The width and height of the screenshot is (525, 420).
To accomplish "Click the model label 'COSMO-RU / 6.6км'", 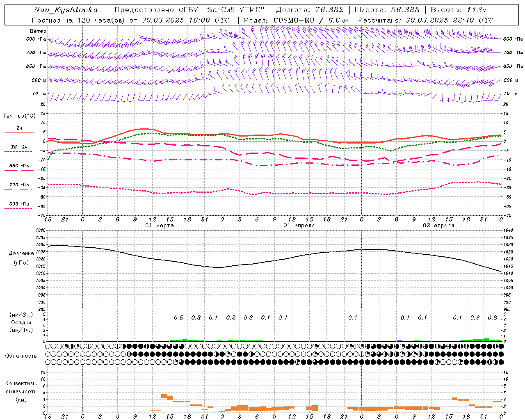I will tap(310, 20).
